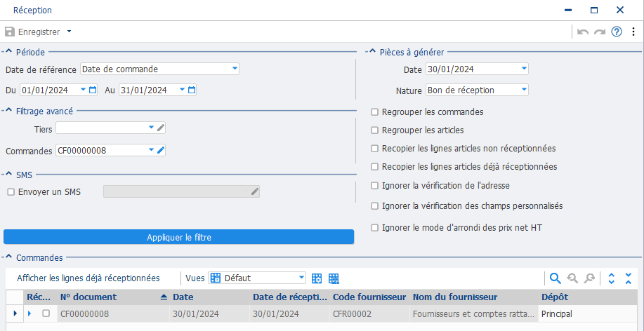Open the Enregistrer dropdown arrow
The width and height of the screenshot is (644, 331).
[x=69, y=31]
